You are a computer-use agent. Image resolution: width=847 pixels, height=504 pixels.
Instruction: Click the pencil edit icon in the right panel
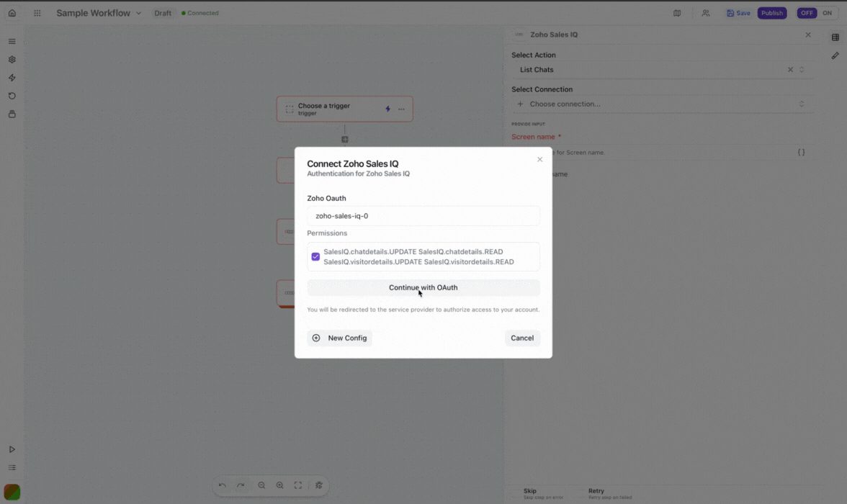pos(835,55)
